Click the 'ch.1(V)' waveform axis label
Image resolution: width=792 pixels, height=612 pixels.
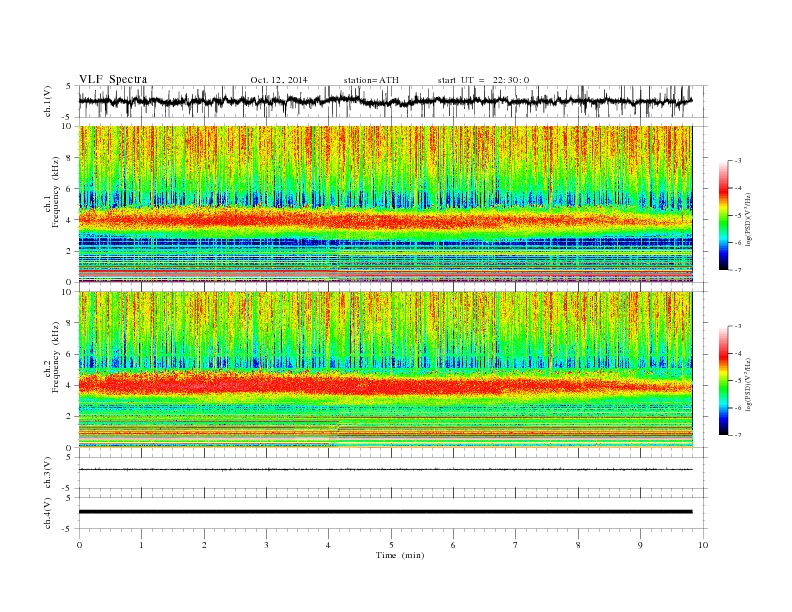(x=48, y=101)
